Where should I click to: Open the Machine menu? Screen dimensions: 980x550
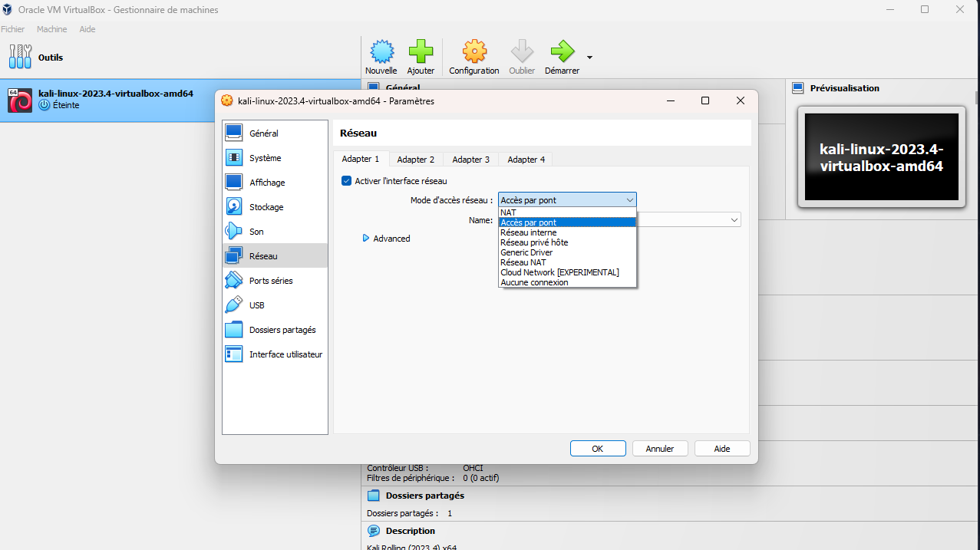[x=51, y=29]
